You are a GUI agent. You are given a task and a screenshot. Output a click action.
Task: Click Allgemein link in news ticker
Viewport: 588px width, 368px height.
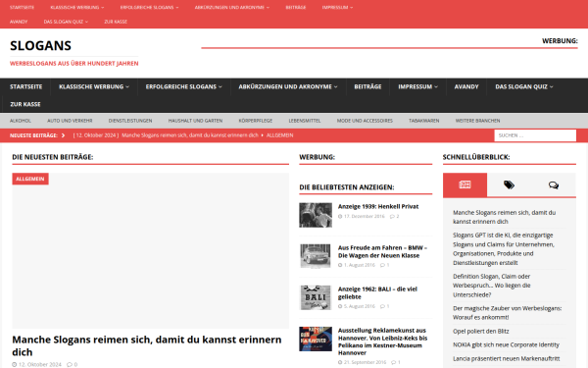point(279,135)
